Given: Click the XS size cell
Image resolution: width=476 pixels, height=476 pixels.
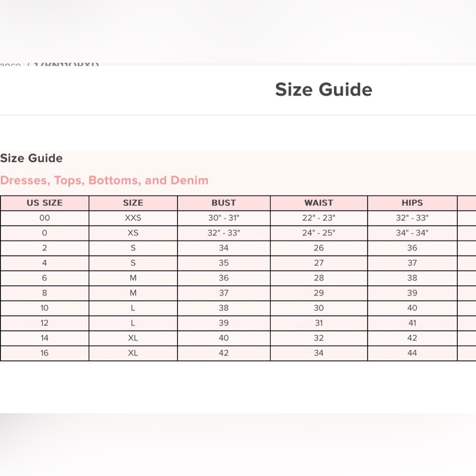Looking at the screenshot, I should 133,233.
